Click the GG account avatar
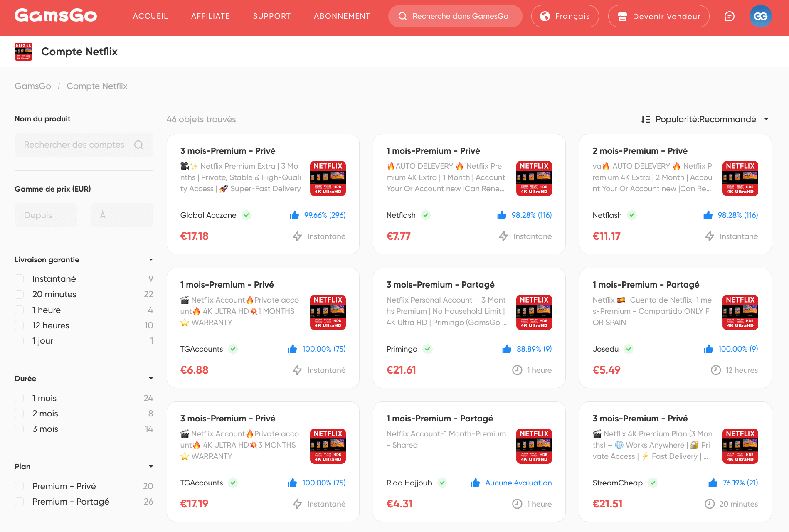 [761, 16]
